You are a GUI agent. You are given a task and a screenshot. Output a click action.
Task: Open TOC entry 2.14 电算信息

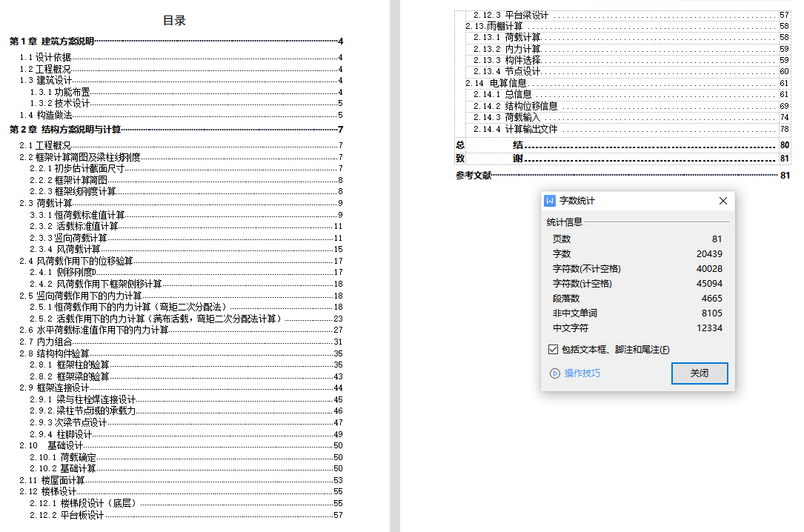coord(628,83)
